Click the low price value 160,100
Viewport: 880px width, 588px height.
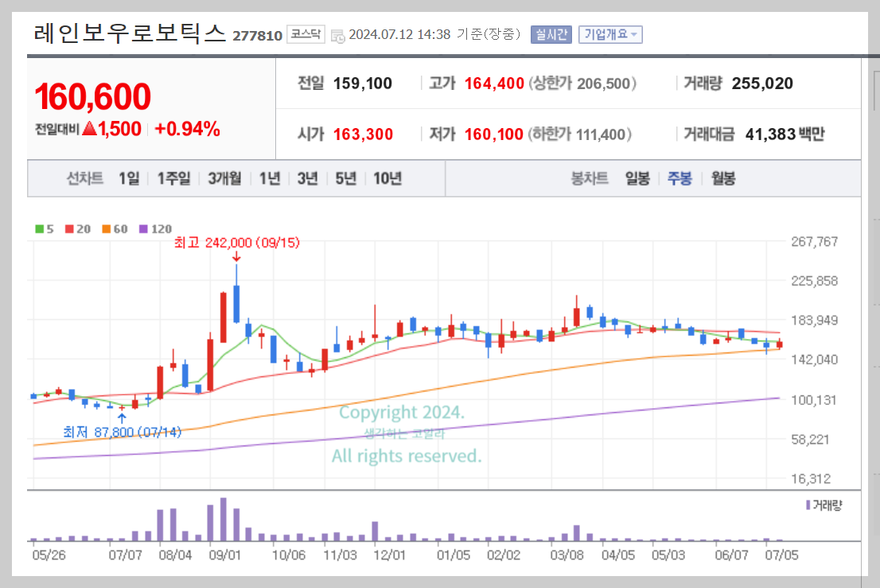tap(494, 134)
